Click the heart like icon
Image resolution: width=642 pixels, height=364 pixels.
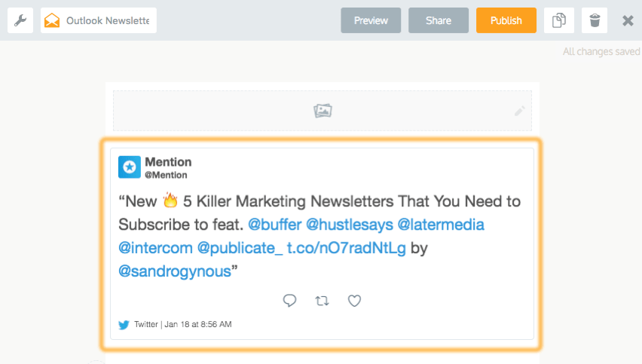click(354, 301)
